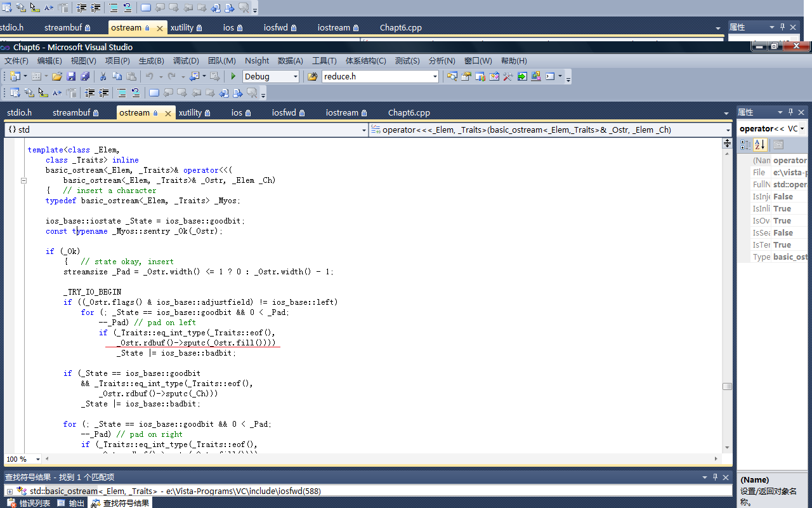812x508 pixels.
Task: Click the Comment Out selected lines icon
Action: pyautogui.click(x=122, y=93)
